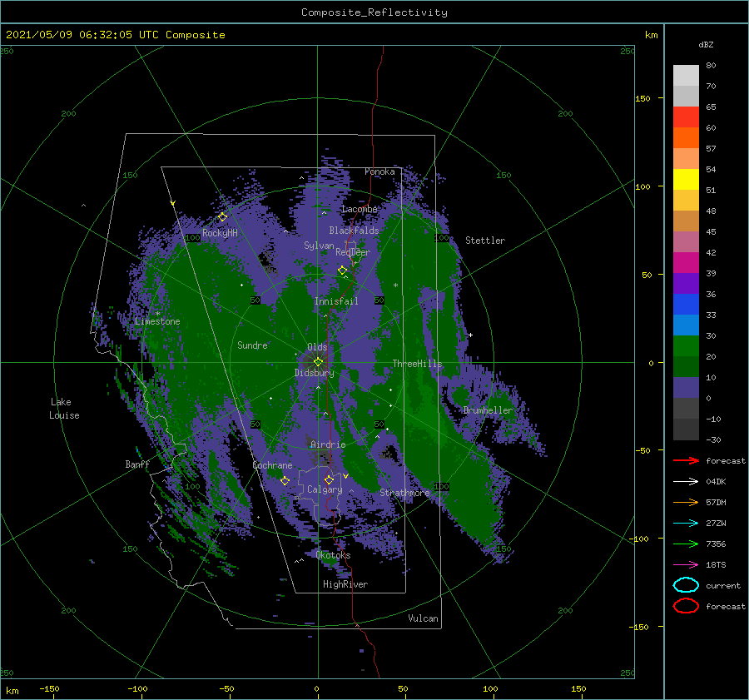Click the orange 57DM arrow icon
Image resolution: width=749 pixels, height=700 pixels.
pyautogui.click(x=686, y=502)
